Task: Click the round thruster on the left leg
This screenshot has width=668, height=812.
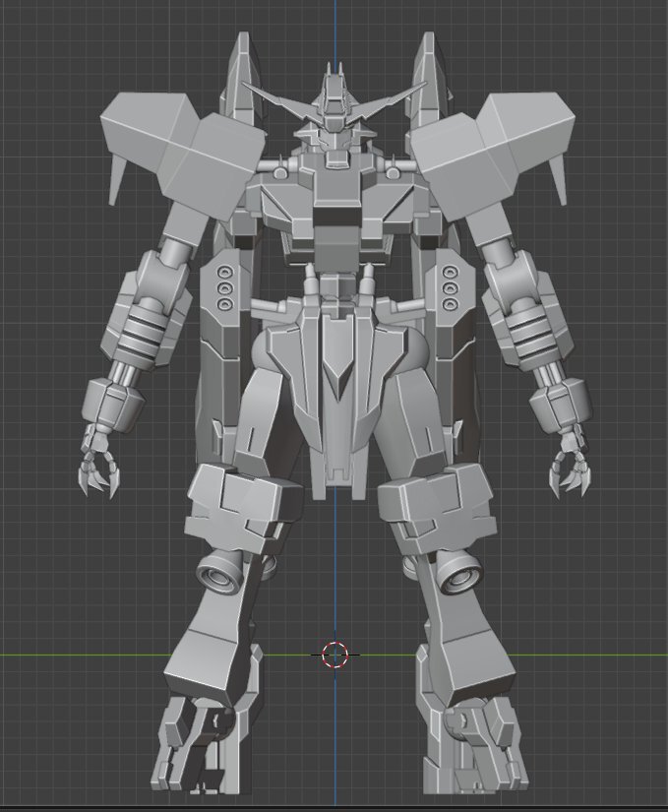Action: click(220, 574)
